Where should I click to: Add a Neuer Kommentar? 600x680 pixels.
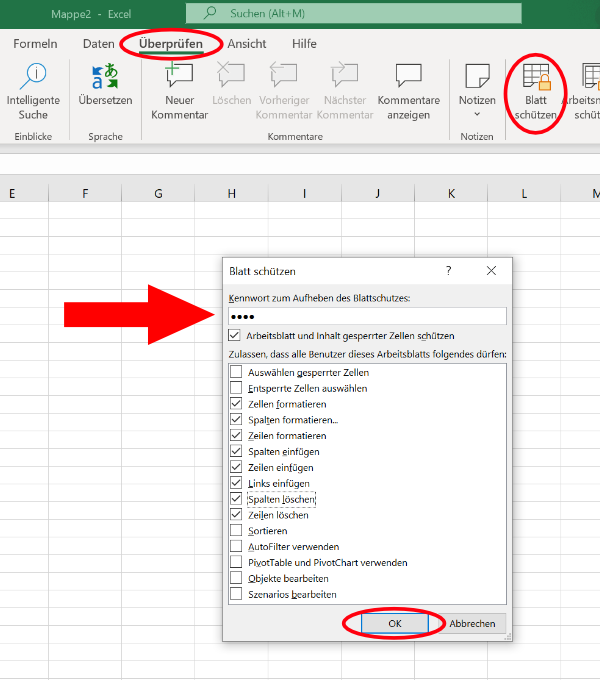coord(179,91)
